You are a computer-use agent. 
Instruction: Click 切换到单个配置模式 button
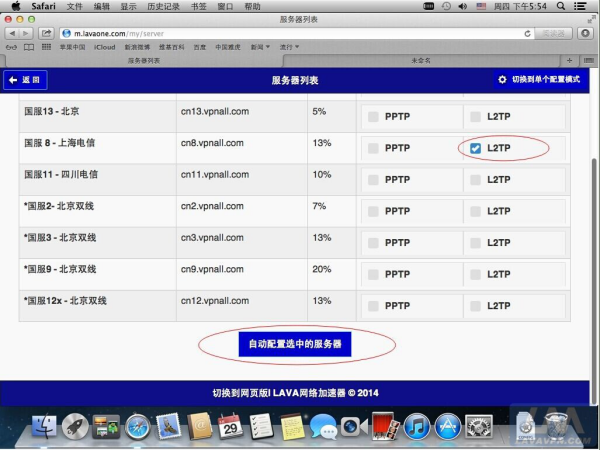(539, 80)
